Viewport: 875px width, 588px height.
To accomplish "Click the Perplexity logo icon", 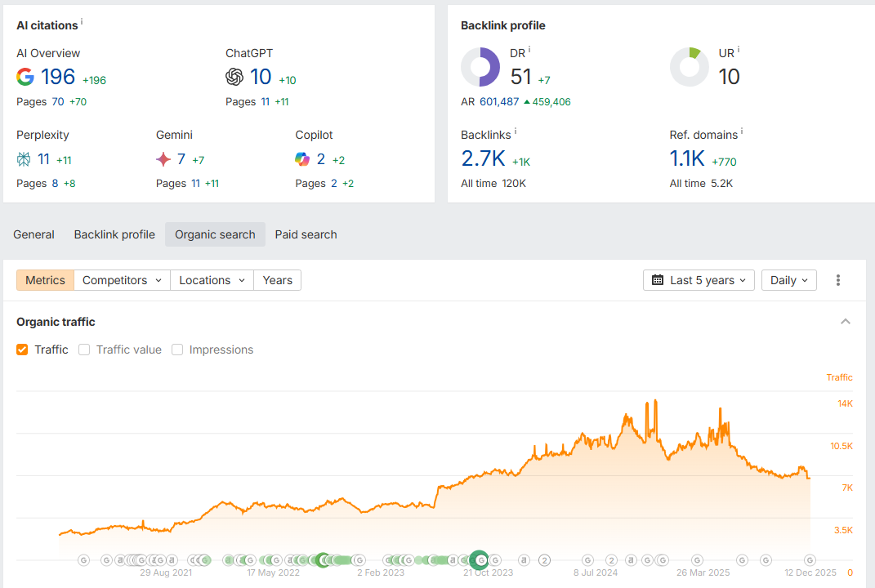I will [25, 159].
